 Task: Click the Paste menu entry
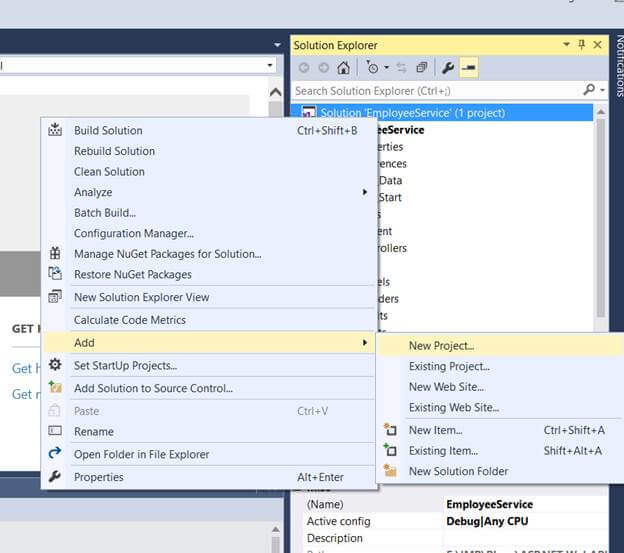pyautogui.click(x=209, y=411)
